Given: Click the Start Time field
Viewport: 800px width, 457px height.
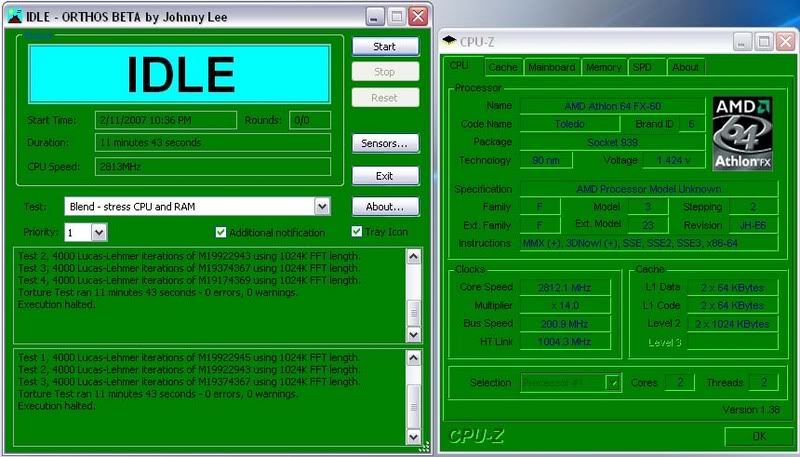Looking at the screenshot, I should [x=166, y=120].
